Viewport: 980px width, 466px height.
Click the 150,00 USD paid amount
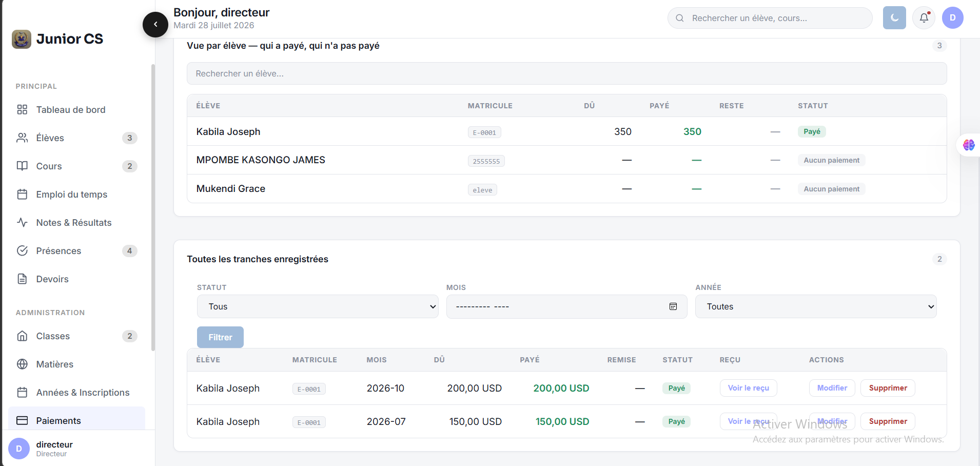click(562, 421)
